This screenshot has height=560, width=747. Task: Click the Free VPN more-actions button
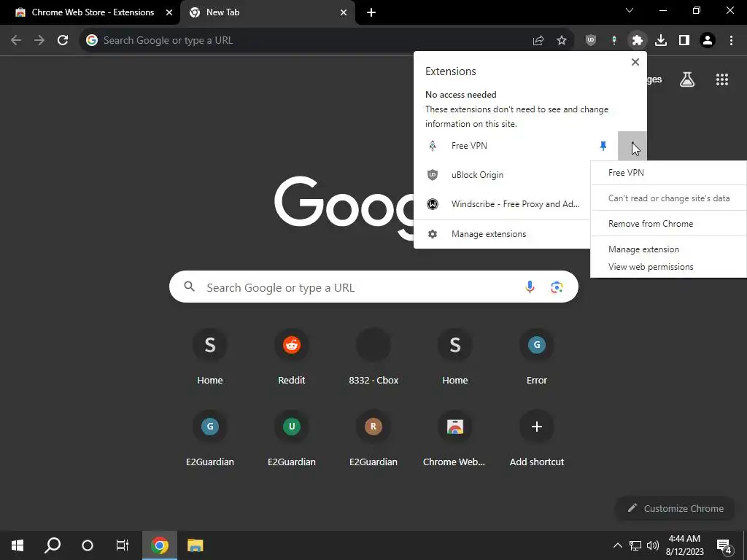coord(632,146)
